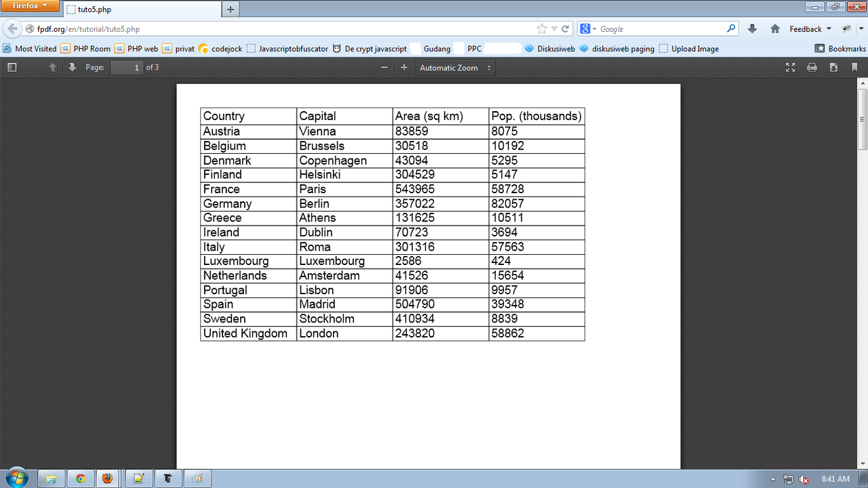Print the PDF document
The width and height of the screenshot is (868, 488).
pyautogui.click(x=812, y=68)
